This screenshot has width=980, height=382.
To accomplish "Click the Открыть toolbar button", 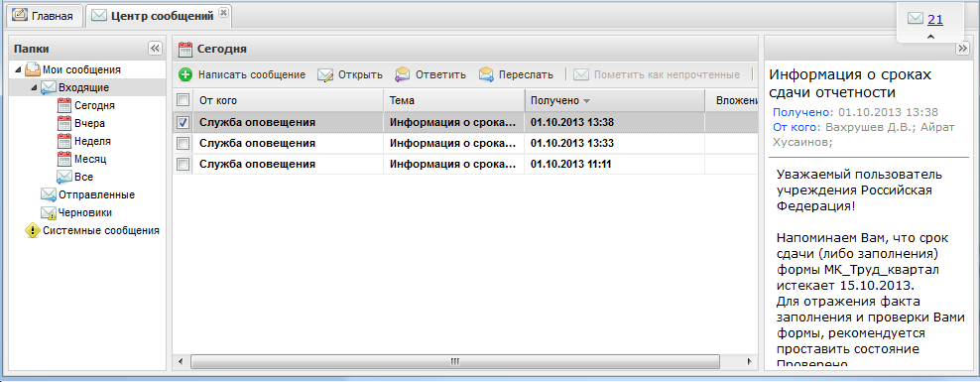I will [x=350, y=75].
